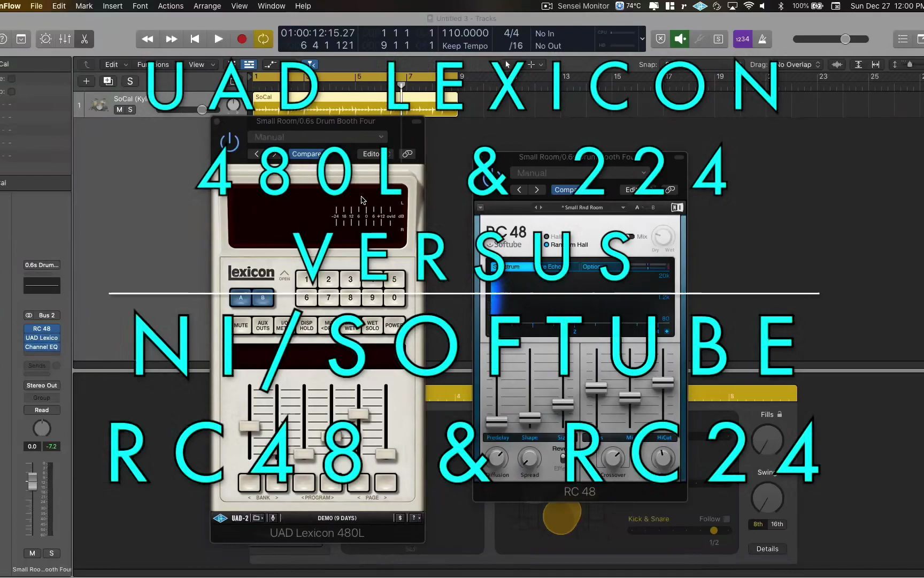Image resolution: width=924 pixels, height=578 pixels.
Task: Open the No Overlap drag mode dropdown
Action: pos(796,64)
